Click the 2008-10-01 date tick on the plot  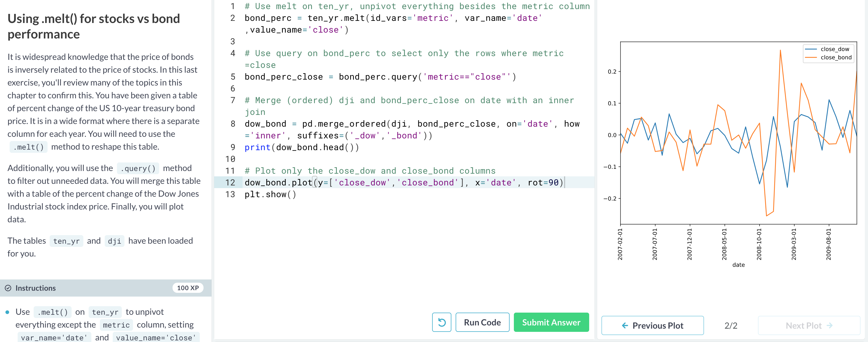pos(759,244)
